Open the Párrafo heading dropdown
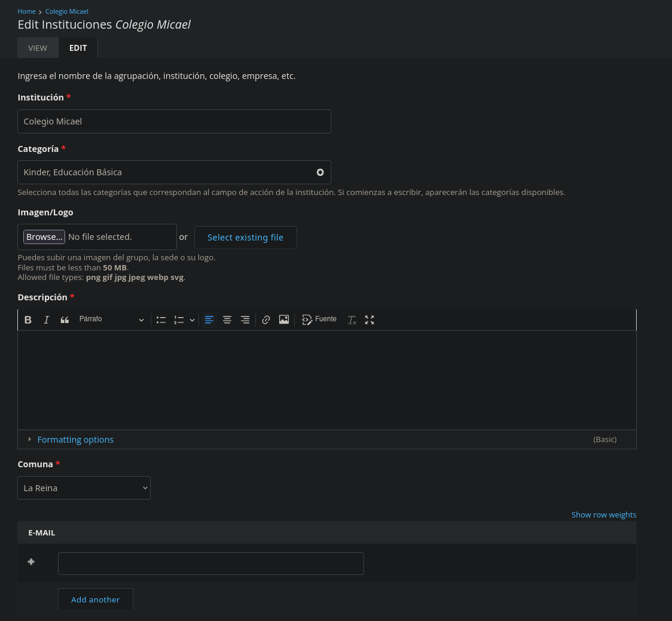This screenshot has height=621, width=672. coord(111,320)
